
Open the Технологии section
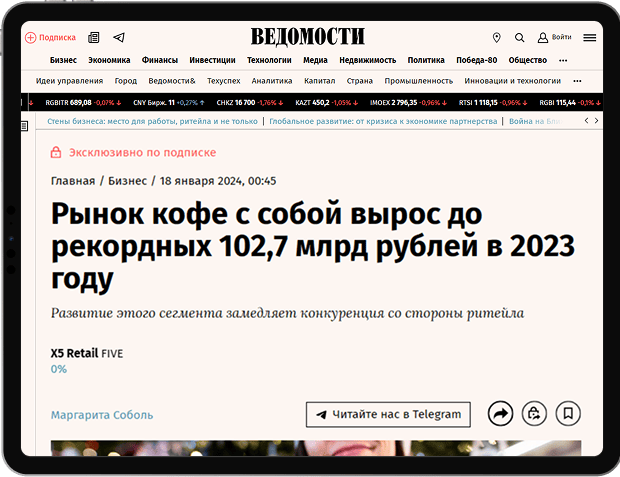click(269, 60)
